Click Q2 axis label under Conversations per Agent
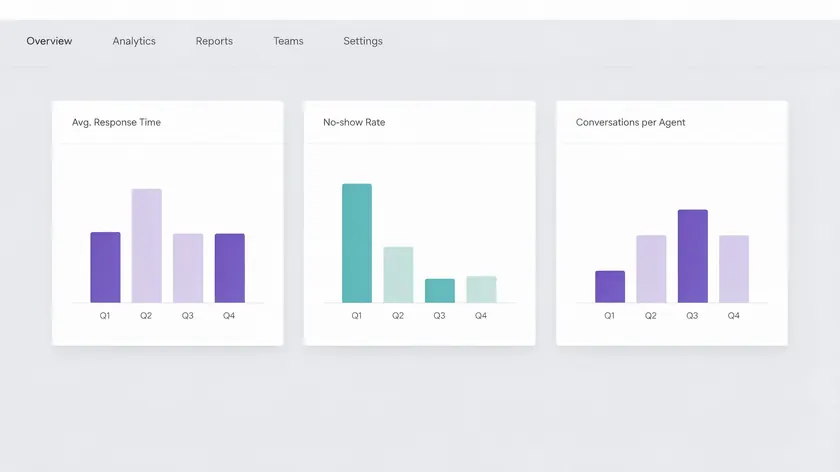840x472 pixels. pyautogui.click(x=651, y=316)
